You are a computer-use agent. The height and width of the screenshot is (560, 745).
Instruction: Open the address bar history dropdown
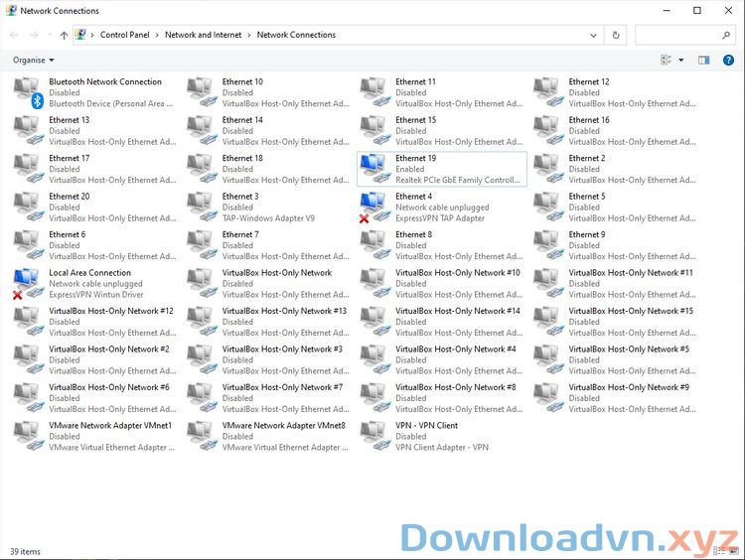pyautogui.click(x=593, y=35)
